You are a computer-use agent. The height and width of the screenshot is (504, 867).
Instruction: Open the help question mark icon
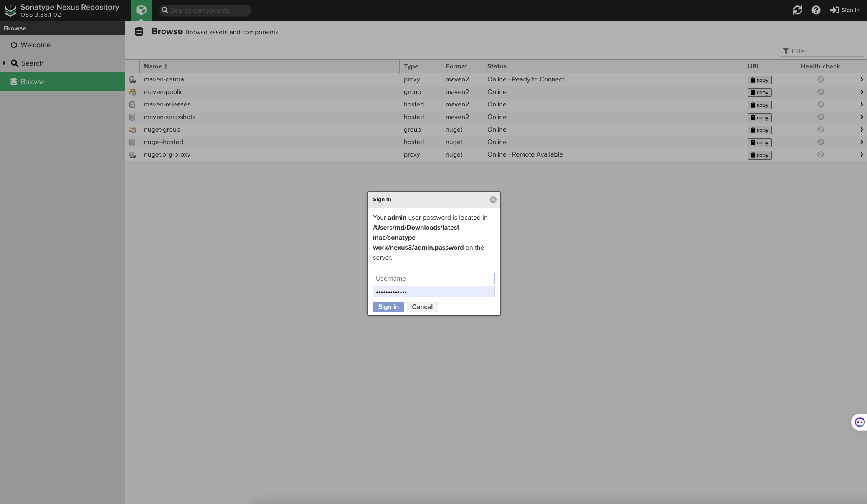coord(816,10)
